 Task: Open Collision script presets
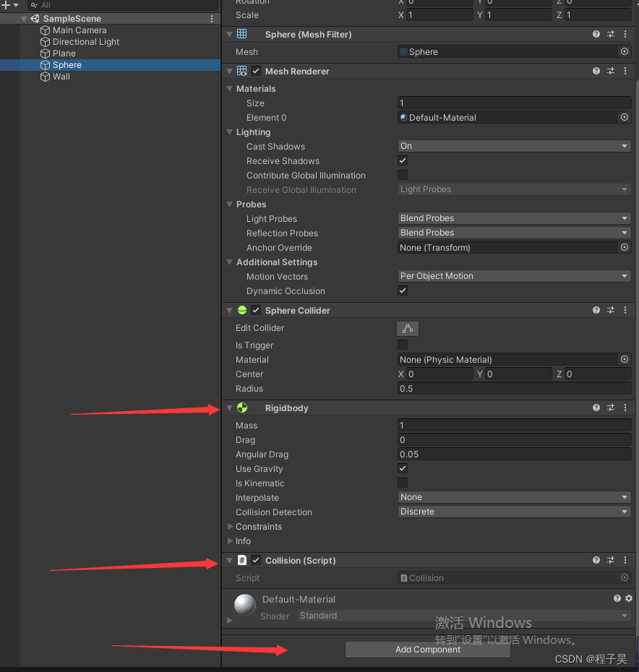coord(611,561)
